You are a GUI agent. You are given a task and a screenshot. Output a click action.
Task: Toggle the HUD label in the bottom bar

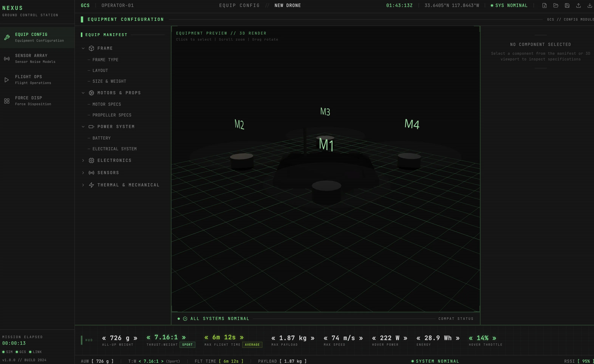(89, 340)
